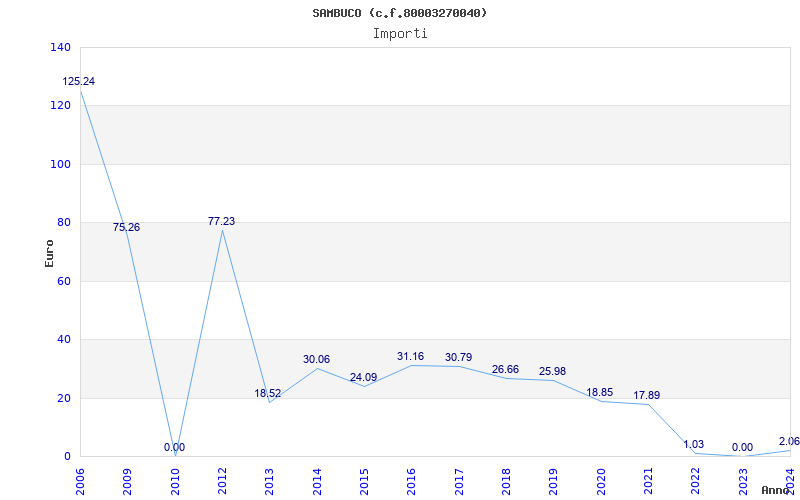Click the 0.00 value above 2023
The width and height of the screenshot is (800, 500).
(742, 447)
